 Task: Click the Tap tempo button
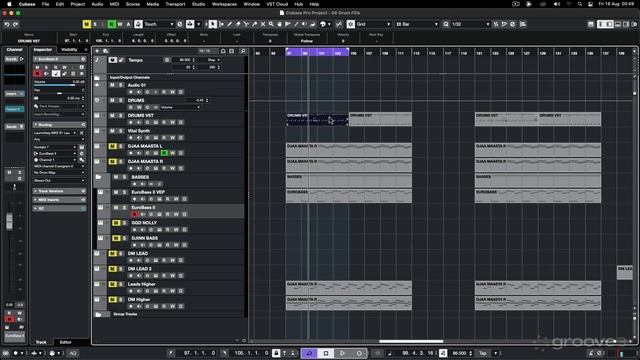pyautogui.click(x=483, y=353)
